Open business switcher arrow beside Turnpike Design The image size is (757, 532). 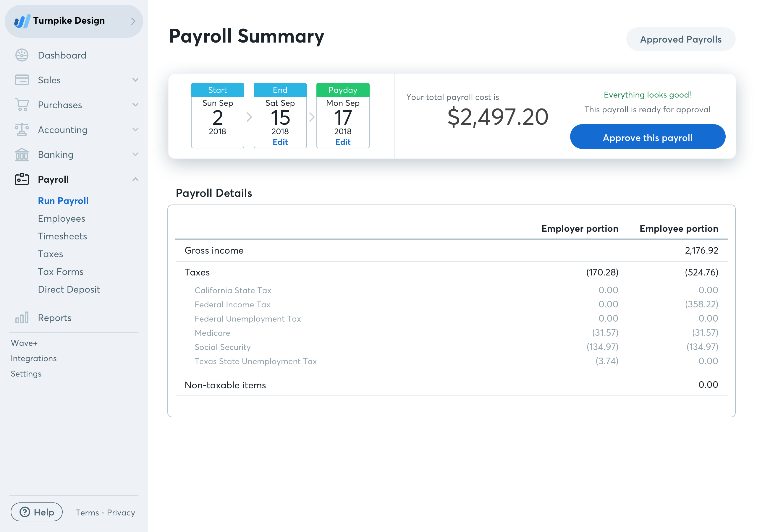tap(133, 21)
